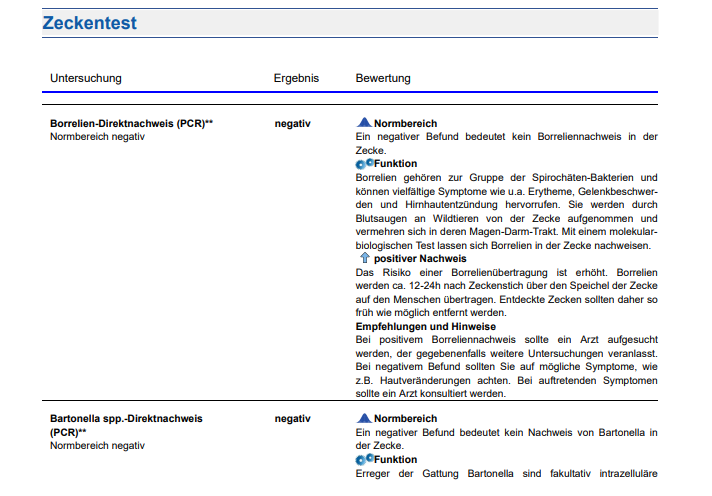Viewport: 712px width, 496px height.
Task: Click the Ergebnis column header
Action: pyautogui.click(x=296, y=78)
